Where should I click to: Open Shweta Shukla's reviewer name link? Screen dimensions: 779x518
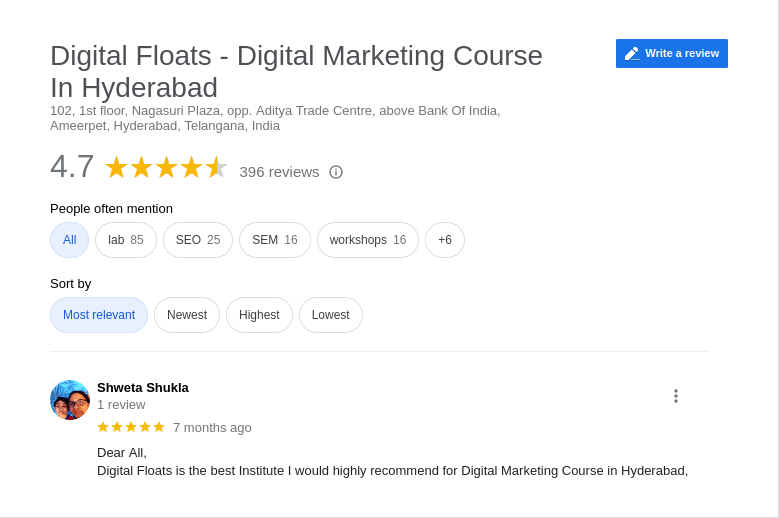(143, 388)
